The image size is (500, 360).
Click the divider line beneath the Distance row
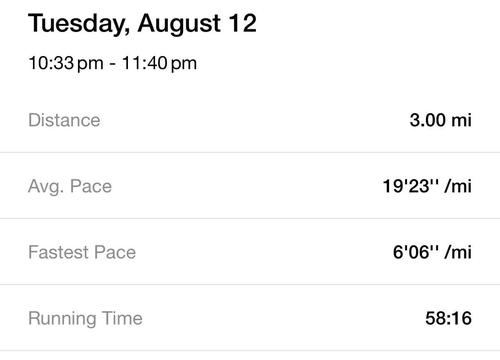coord(250,153)
